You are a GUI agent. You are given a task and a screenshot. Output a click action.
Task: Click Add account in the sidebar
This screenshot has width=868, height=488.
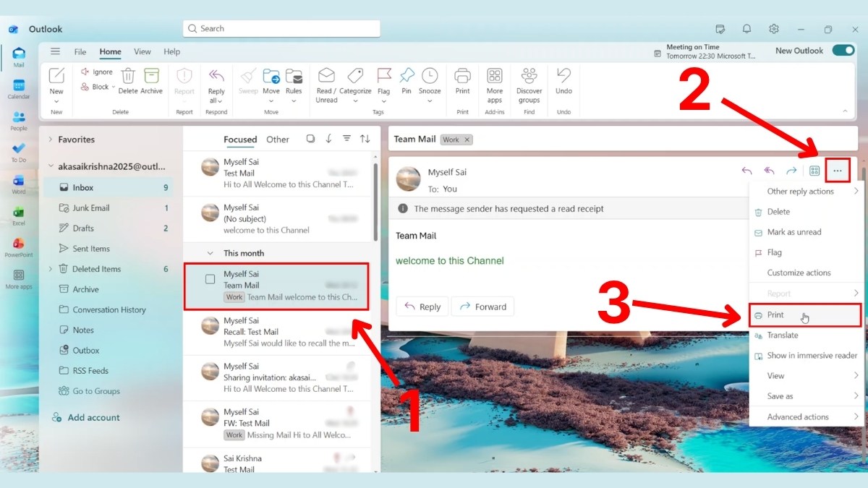pos(86,418)
